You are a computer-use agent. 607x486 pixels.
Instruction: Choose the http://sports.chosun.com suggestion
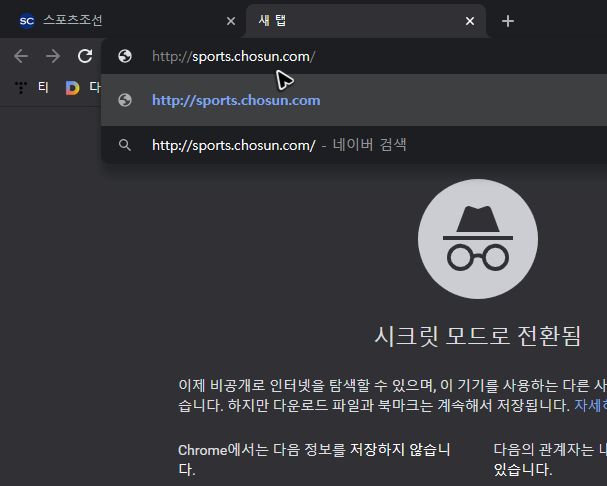coord(354,100)
